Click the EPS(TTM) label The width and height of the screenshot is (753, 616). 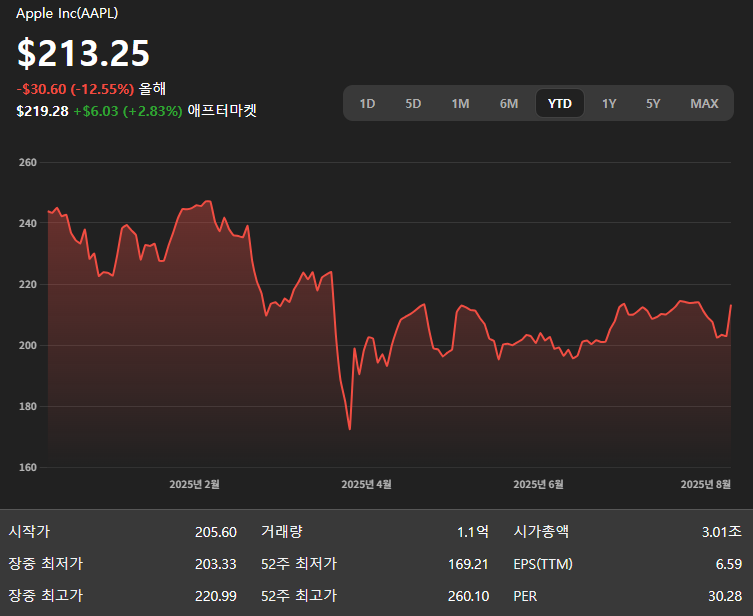(x=543, y=564)
